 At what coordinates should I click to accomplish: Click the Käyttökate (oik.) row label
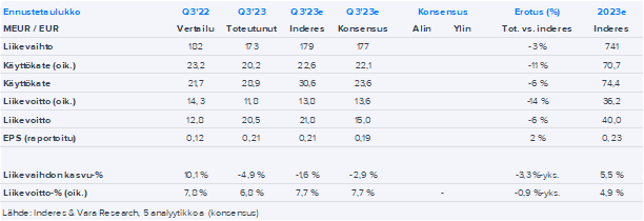tap(39, 66)
